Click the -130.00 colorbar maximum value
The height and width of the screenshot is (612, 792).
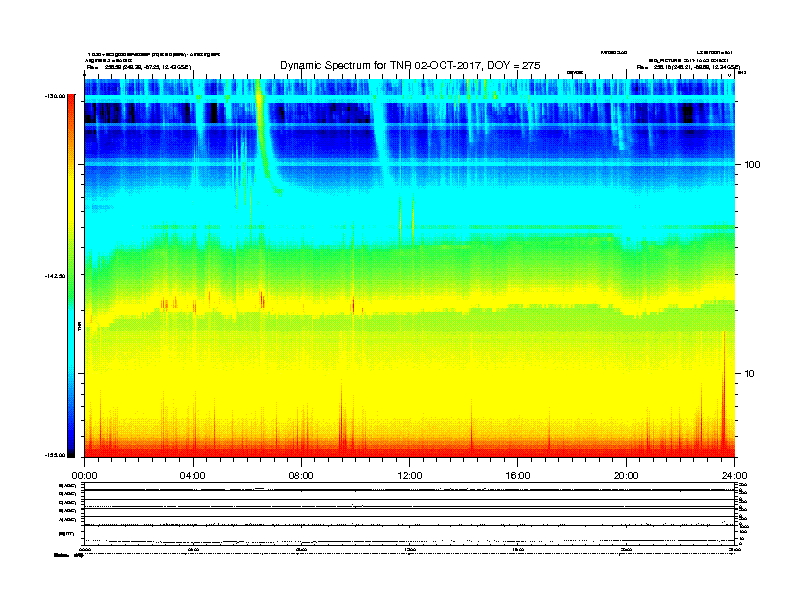55,96
